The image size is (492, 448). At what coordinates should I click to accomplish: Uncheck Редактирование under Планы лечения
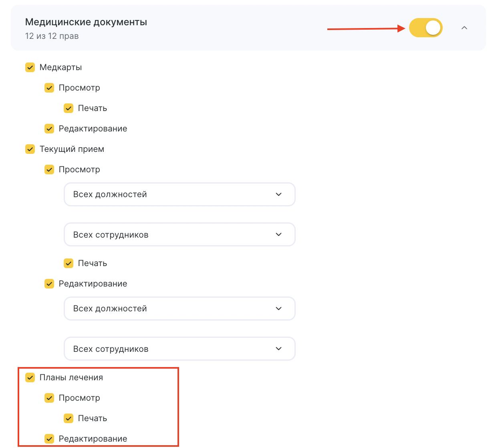pos(49,439)
